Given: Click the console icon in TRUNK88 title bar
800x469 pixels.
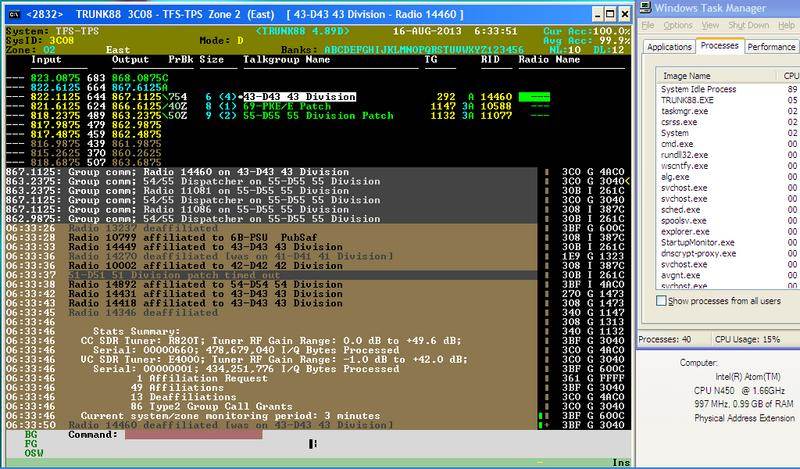Looking at the screenshot, I should 14,14.
